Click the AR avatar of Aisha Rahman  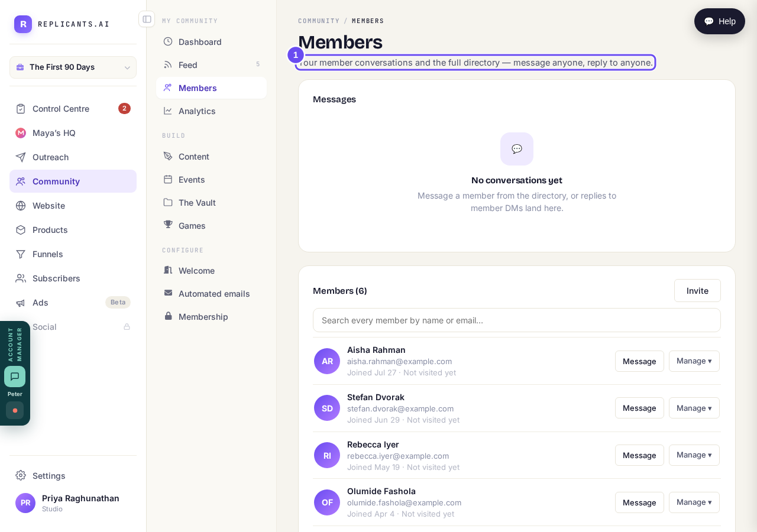click(x=327, y=361)
